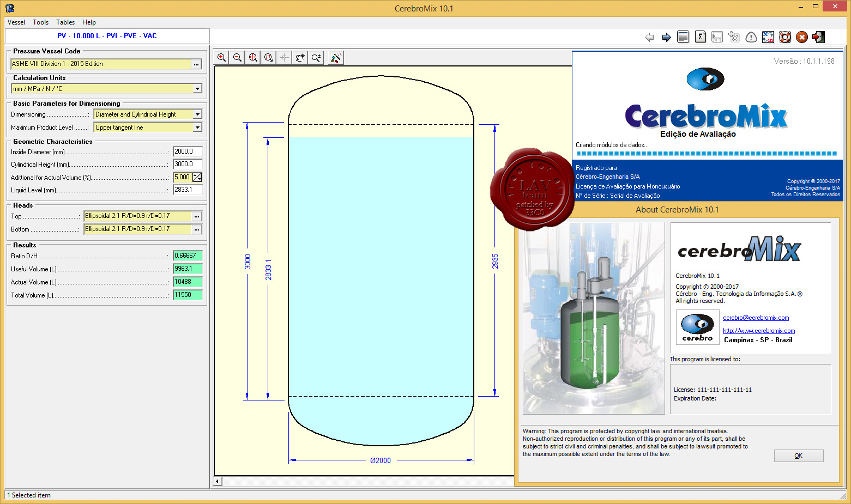The image size is (851, 504).
Task: Click the 2833.1 liquid level dimension label
Action: click(x=268, y=270)
